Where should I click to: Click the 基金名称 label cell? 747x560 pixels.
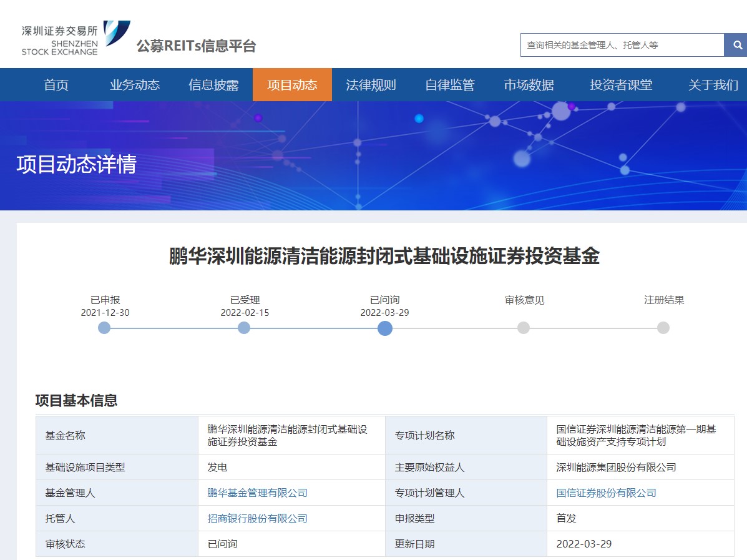click(117, 435)
